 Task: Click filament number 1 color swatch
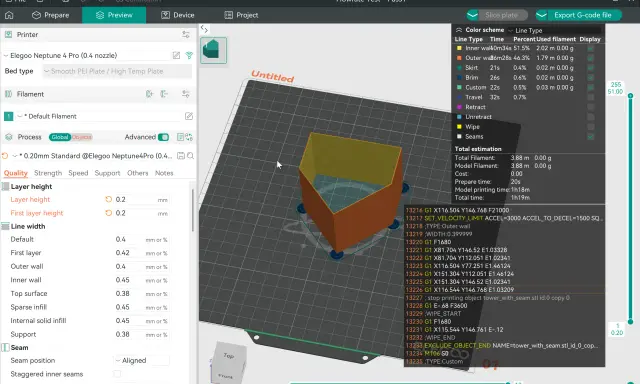(8, 116)
